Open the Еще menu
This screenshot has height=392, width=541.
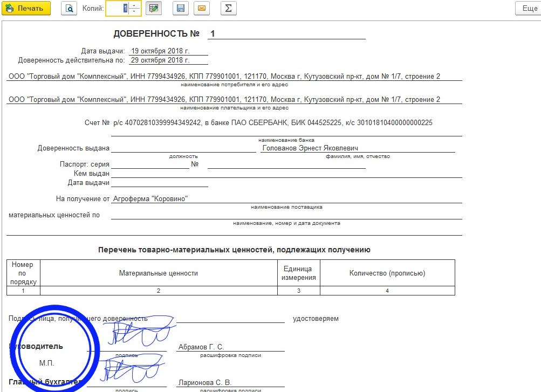pos(529,8)
